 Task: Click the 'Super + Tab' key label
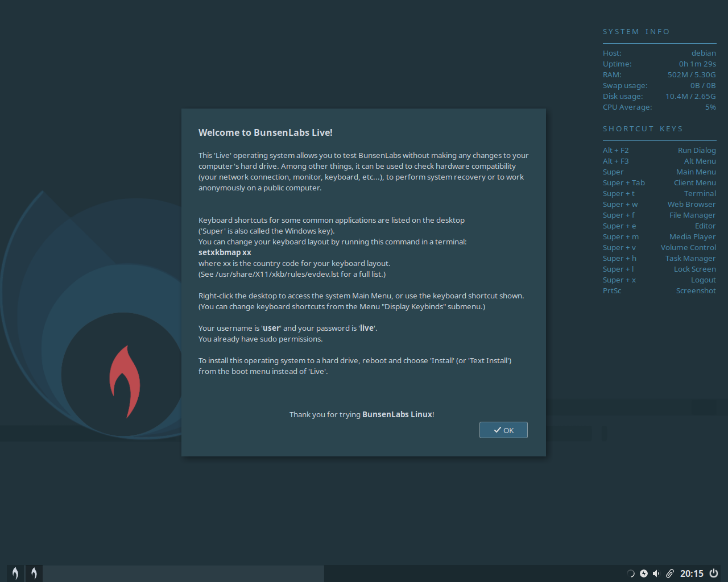[624, 183]
